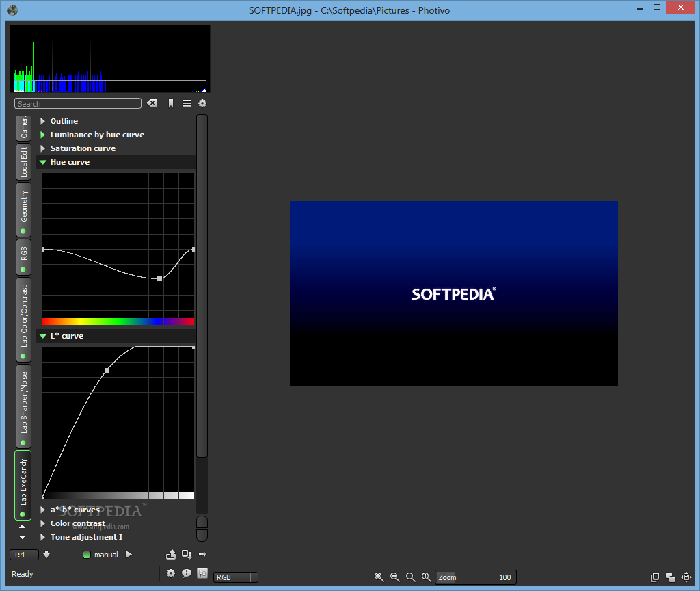Switch to the Lab Color/Contrast tab
This screenshot has height=591, width=700.
23,319
